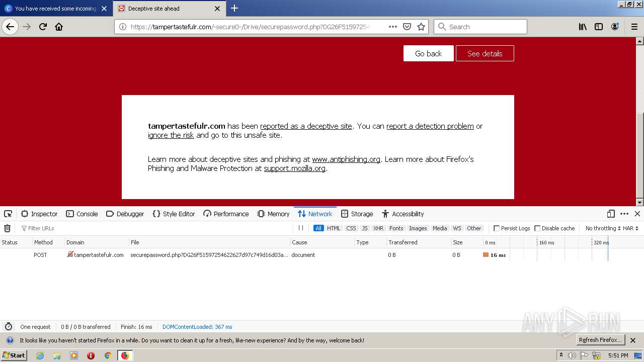Bookmark this page with the star
Image resolution: width=644 pixels, height=362 pixels.
pos(421,27)
